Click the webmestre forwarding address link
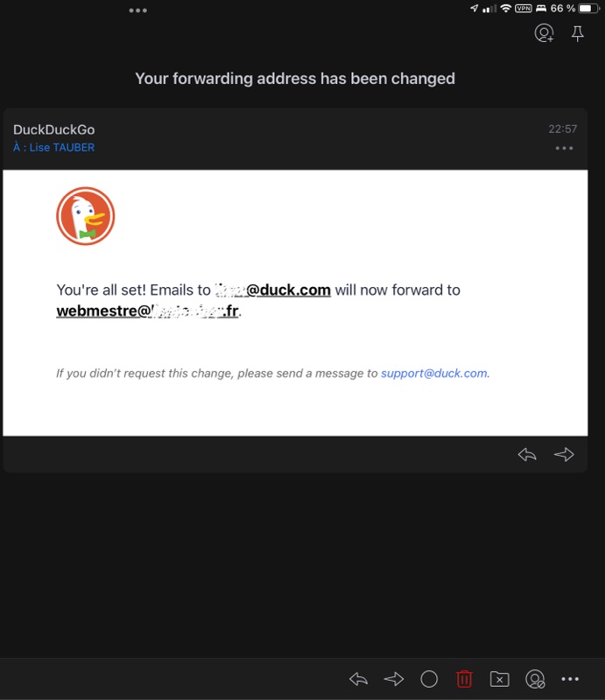Screen dimensions: 605x700 (147, 311)
